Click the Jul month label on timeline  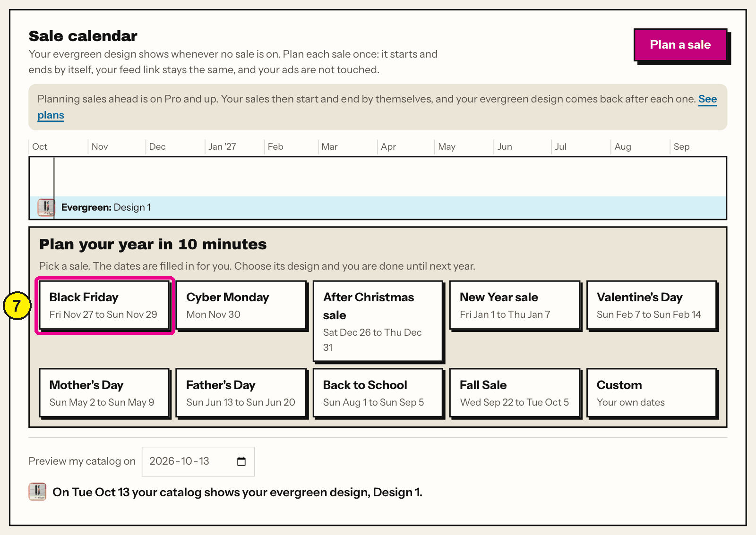tap(561, 147)
